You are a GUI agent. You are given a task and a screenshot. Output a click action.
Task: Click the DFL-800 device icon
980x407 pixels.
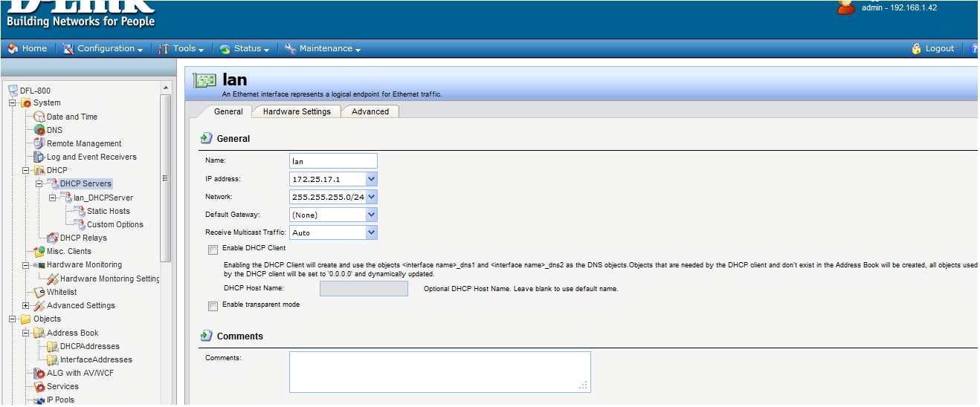tap(13, 90)
